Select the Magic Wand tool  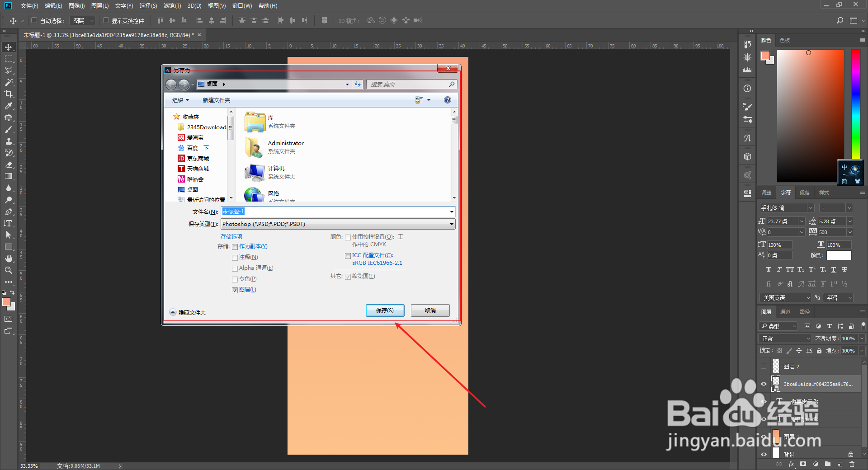[9, 82]
